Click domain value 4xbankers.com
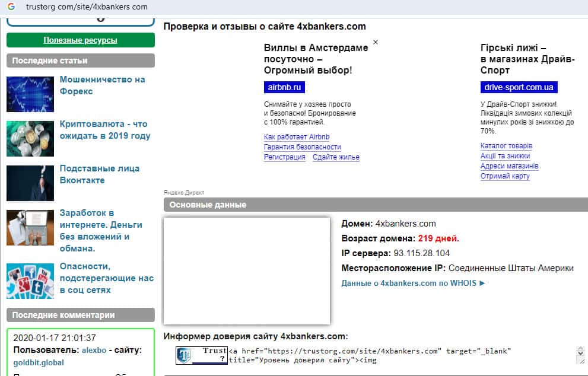This screenshot has width=588, height=376. 406,224
